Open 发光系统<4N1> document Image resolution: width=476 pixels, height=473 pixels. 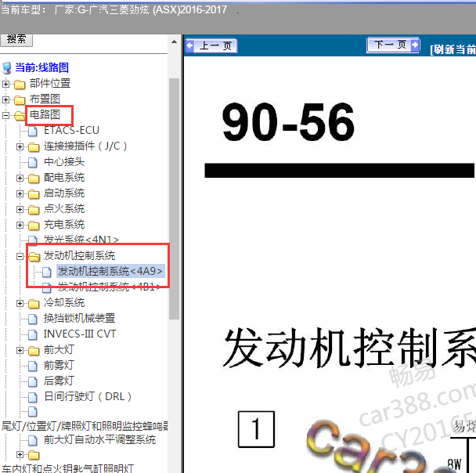[x=81, y=240]
